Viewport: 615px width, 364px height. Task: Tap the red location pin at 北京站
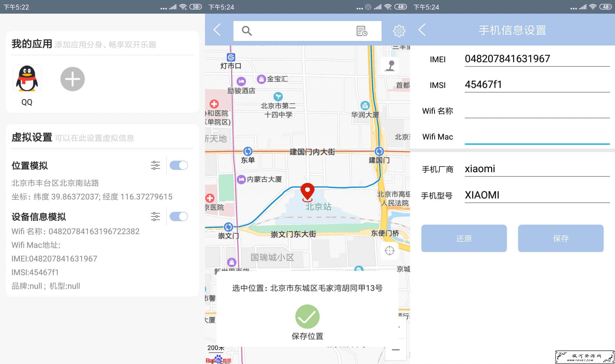307,192
